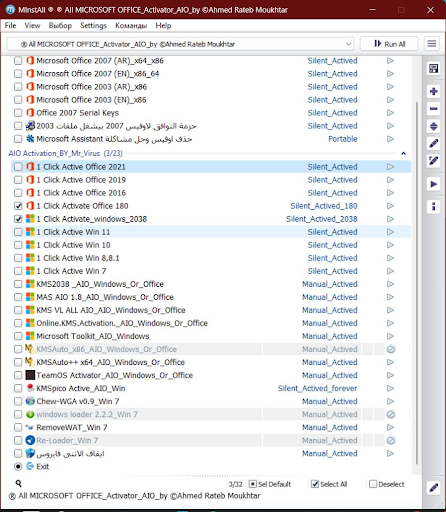This screenshot has height=512, width=446.
Task: Click the move up/down arrows icon
Action: coord(433,126)
